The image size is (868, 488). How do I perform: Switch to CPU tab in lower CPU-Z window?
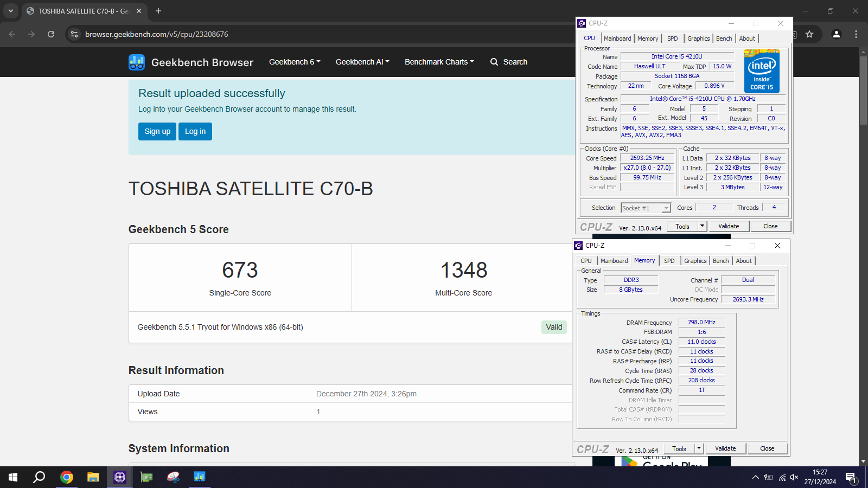tap(586, 261)
